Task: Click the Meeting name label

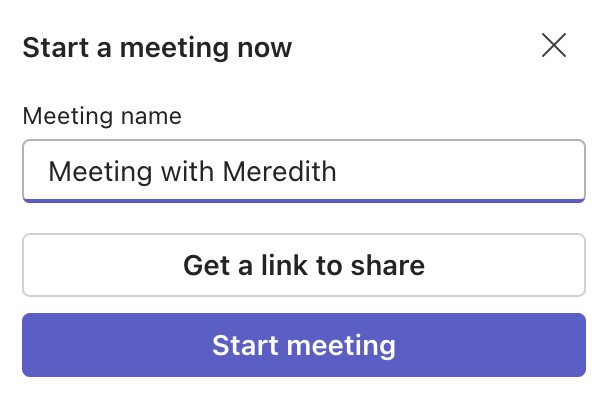Action: 102,116
